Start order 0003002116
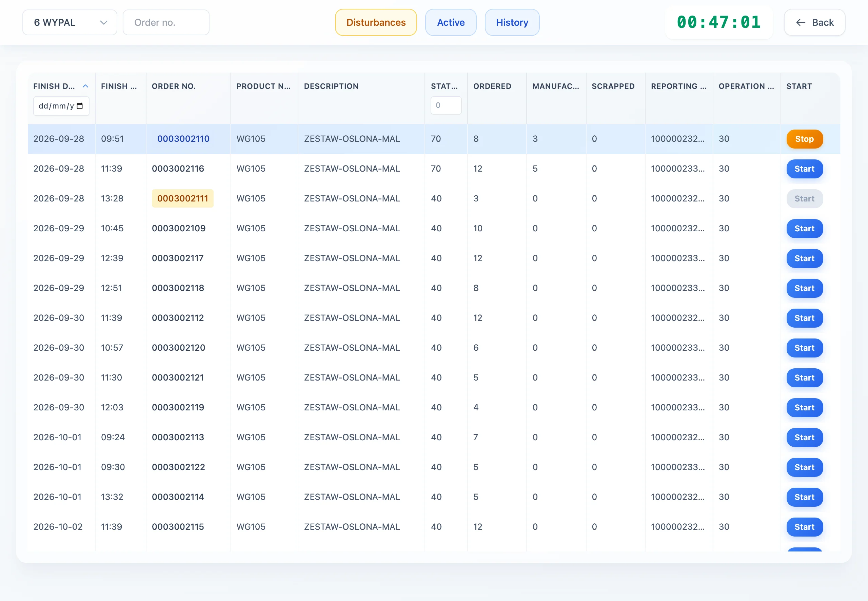868x601 pixels. tap(804, 169)
